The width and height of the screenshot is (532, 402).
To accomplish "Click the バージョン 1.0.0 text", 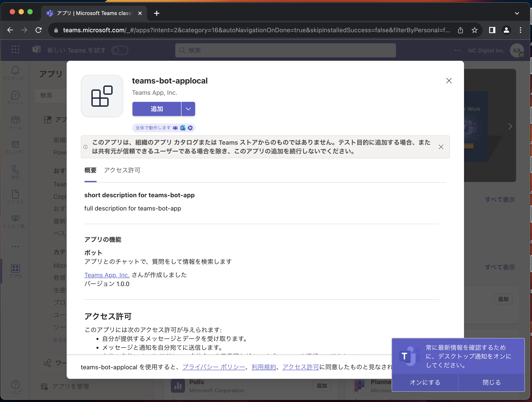I will point(107,284).
